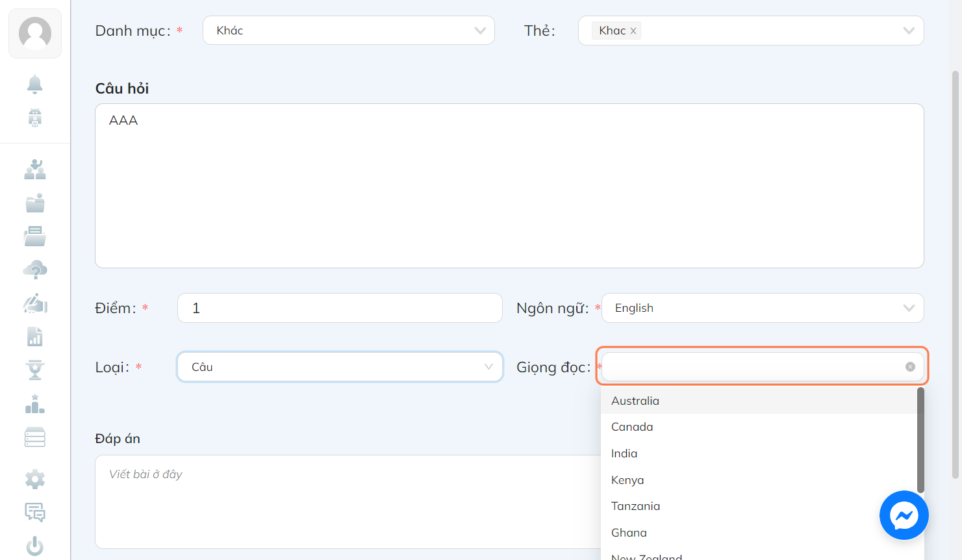Open the Loại type dropdown
Screen dimensions: 962x560
click(340, 367)
